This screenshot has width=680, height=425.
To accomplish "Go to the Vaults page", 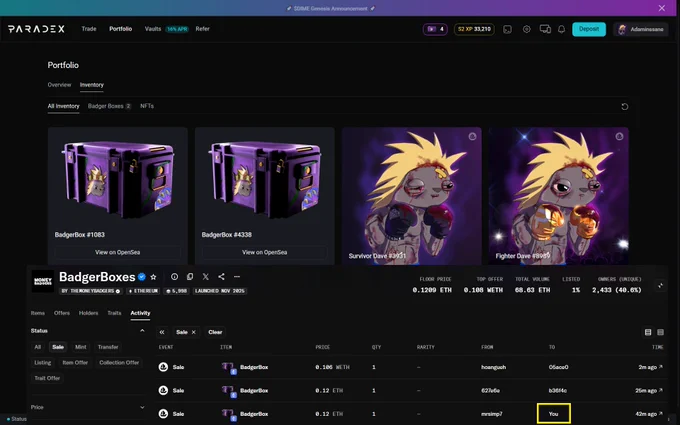I will pyautogui.click(x=153, y=29).
